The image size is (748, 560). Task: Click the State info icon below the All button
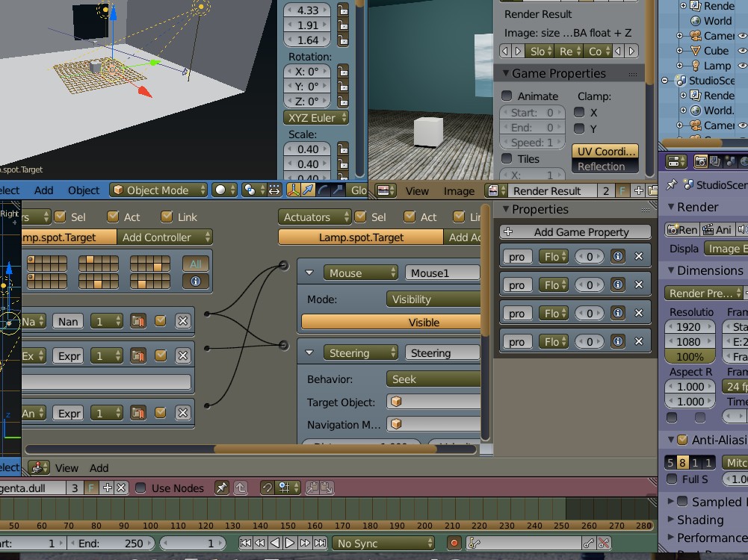pyautogui.click(x=196, y=281)
